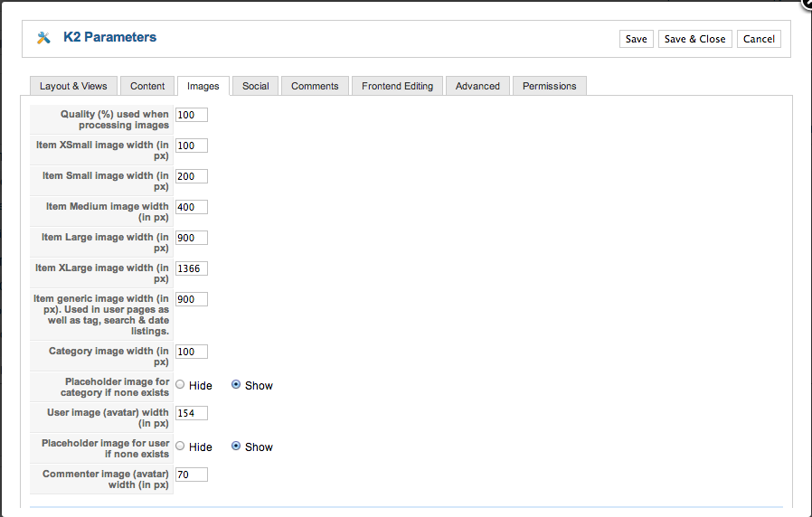Click the 'Commenter image (avatar) width' label

106,479
